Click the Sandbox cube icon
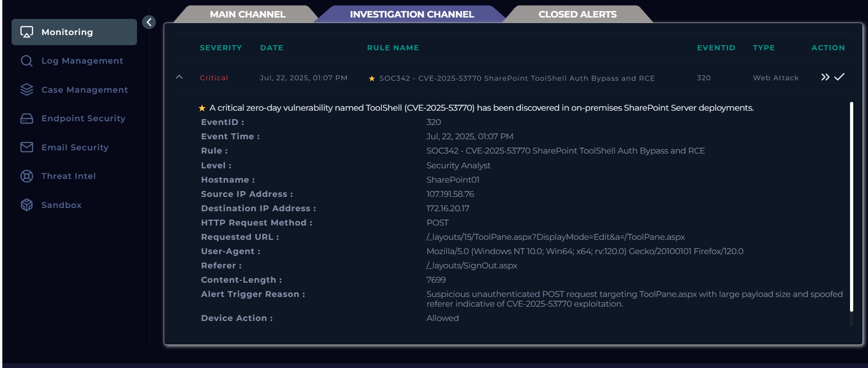 point(27,205)
